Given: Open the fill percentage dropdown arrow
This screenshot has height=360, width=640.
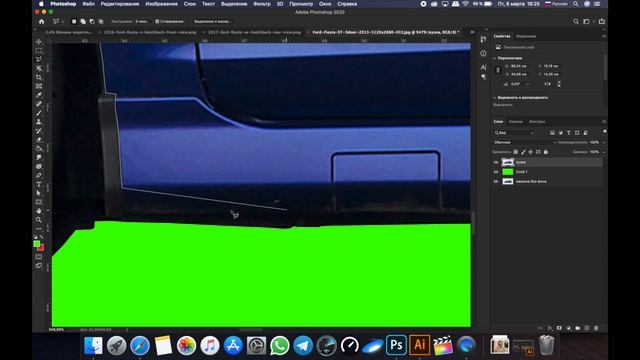Looking at the screenshot, I should 604,152.
